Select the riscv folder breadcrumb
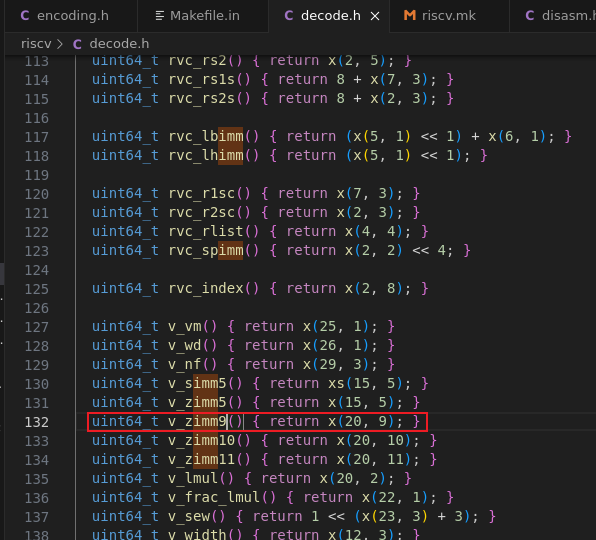 click(36, 44)
